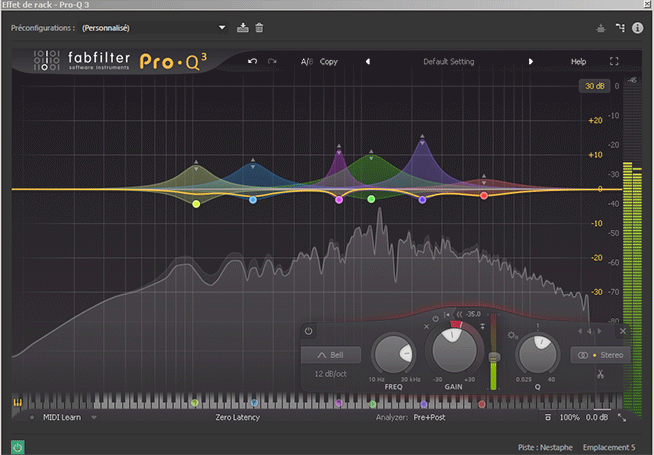Open the Help menu
The width and height of the screenshot is (654, 455).
click(579, 62)
